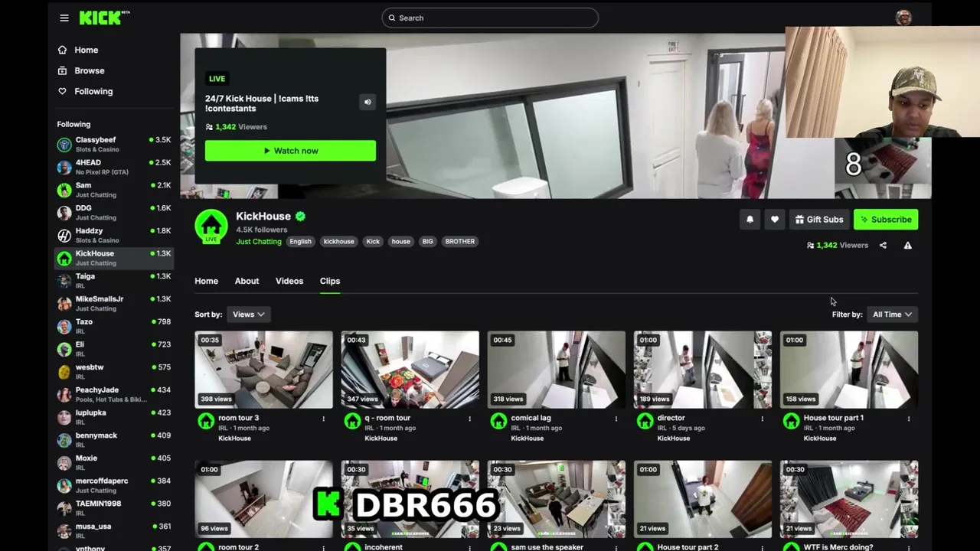Toggle follow heart for KickHouse

tap(775, 220)
